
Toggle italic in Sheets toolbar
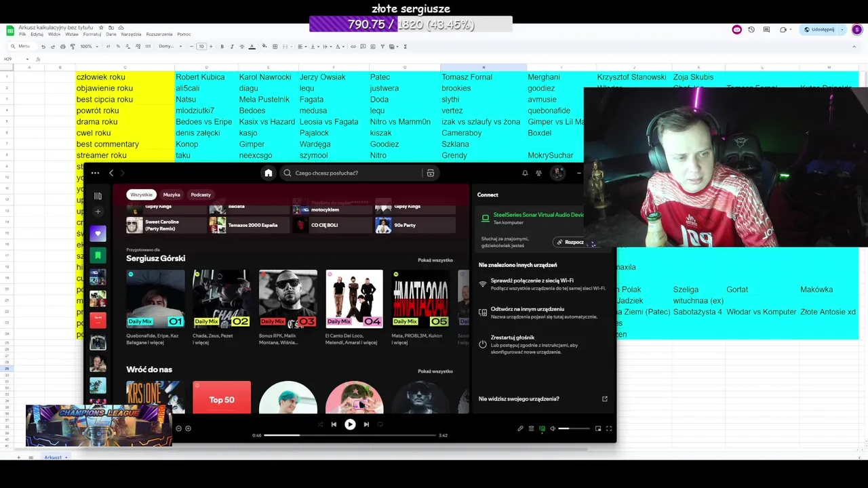232,46
